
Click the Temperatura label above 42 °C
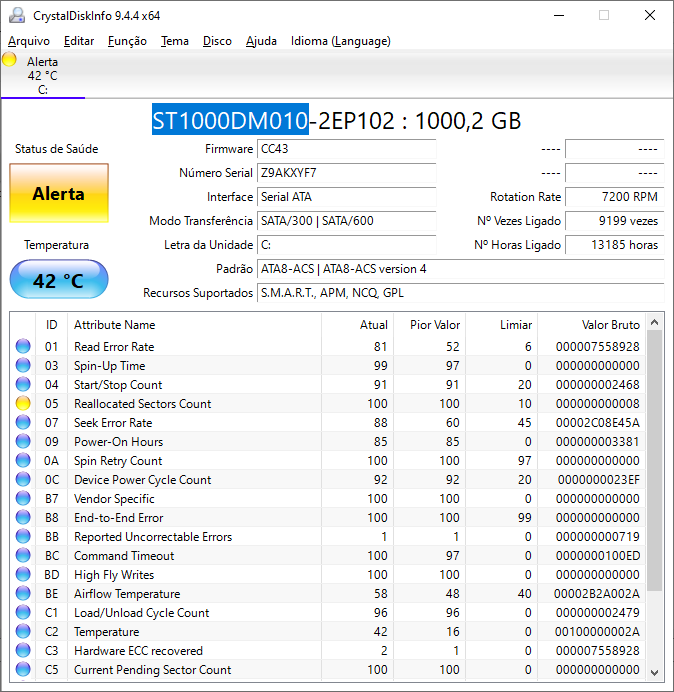(56, 244)
